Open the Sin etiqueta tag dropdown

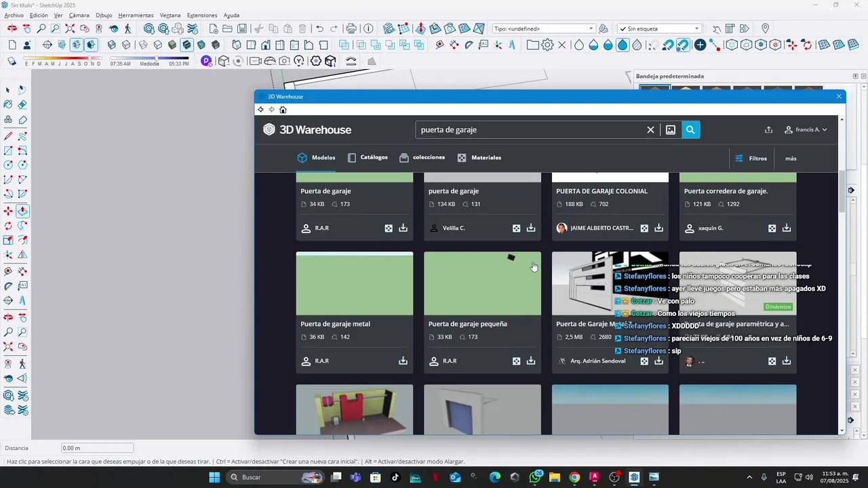(x=659, y=28)
